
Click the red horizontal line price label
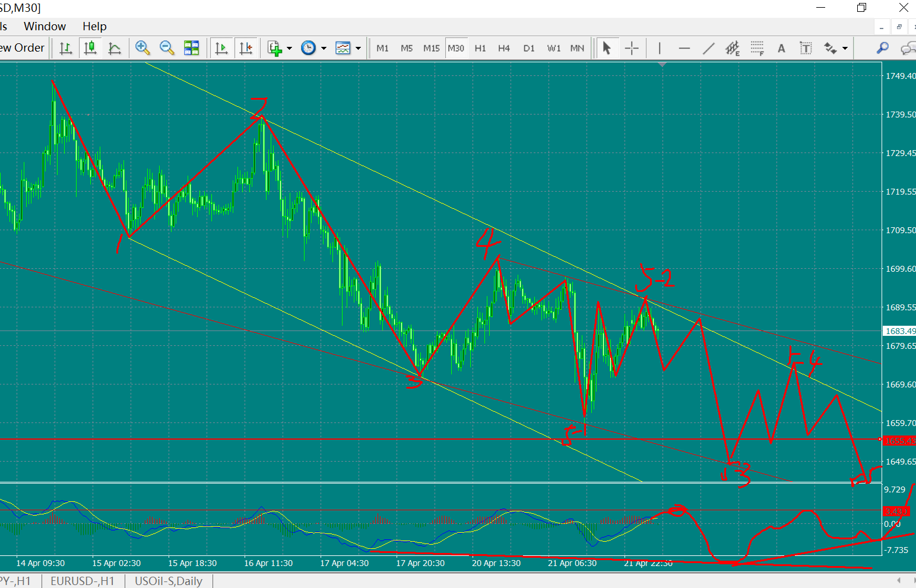pyautogui.click(x=899, y=440)
